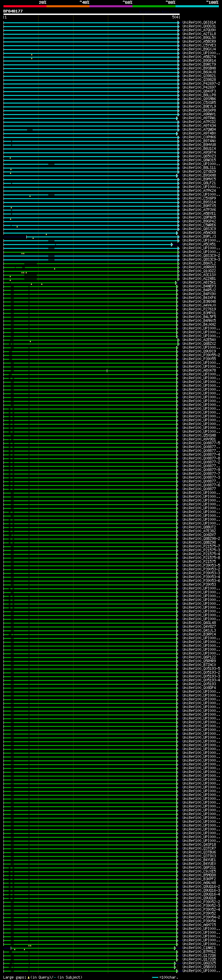Click the orange segment of identity legend

(x=68, y=6)
